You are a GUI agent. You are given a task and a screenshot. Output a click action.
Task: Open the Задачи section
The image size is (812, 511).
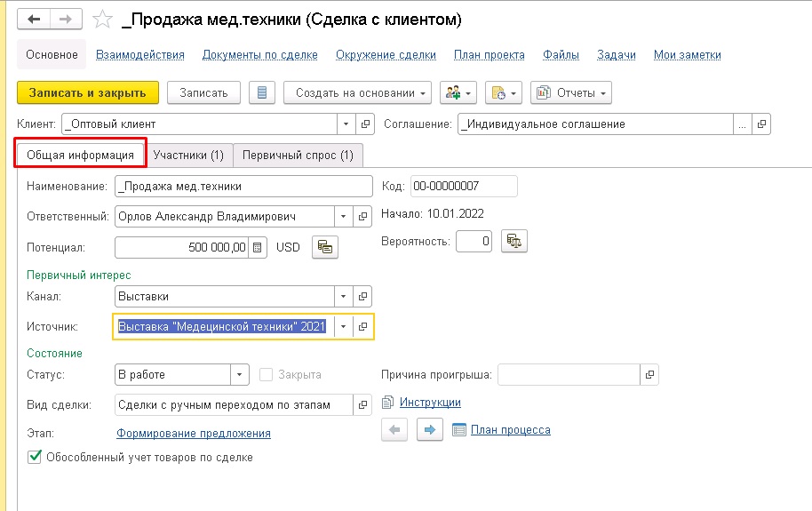[617, 55]
